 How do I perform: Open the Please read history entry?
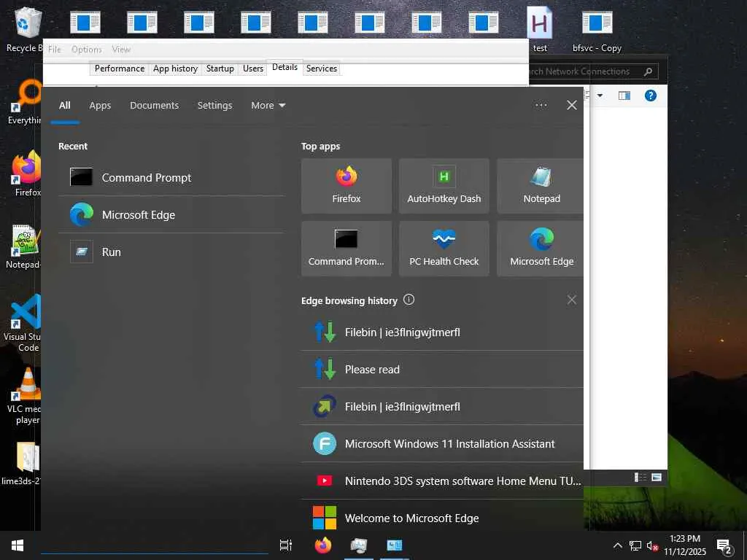click(x=442, y=370)
